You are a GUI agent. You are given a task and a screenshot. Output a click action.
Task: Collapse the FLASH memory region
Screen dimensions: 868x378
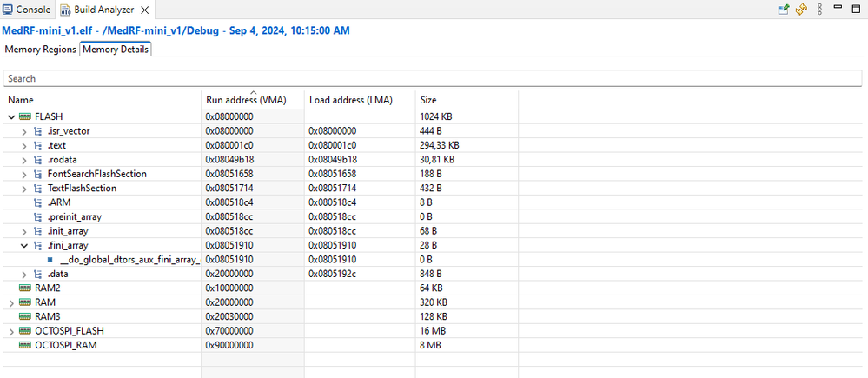coord(10,116)
